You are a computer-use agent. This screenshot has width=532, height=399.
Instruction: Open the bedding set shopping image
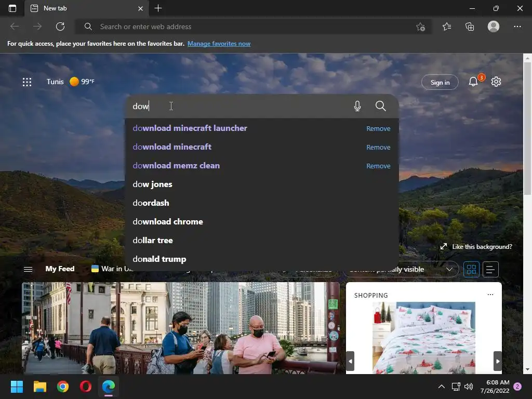(424, 338)
